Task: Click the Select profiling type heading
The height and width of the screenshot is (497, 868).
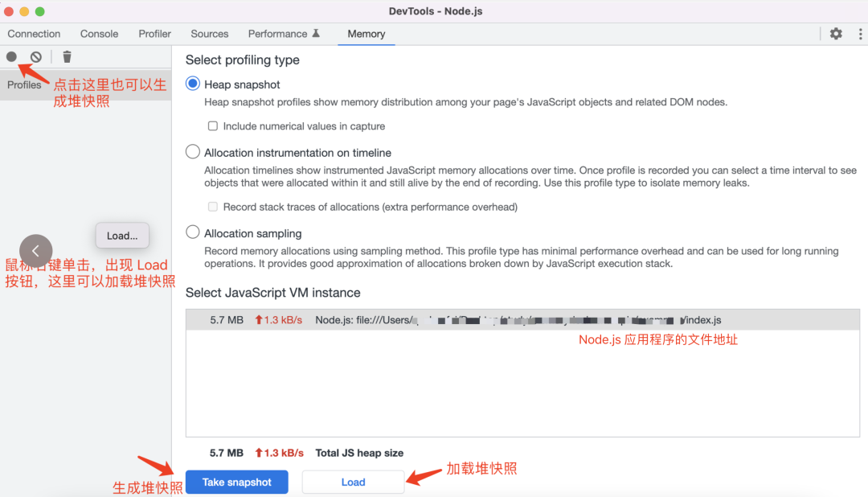Action: 243,60
